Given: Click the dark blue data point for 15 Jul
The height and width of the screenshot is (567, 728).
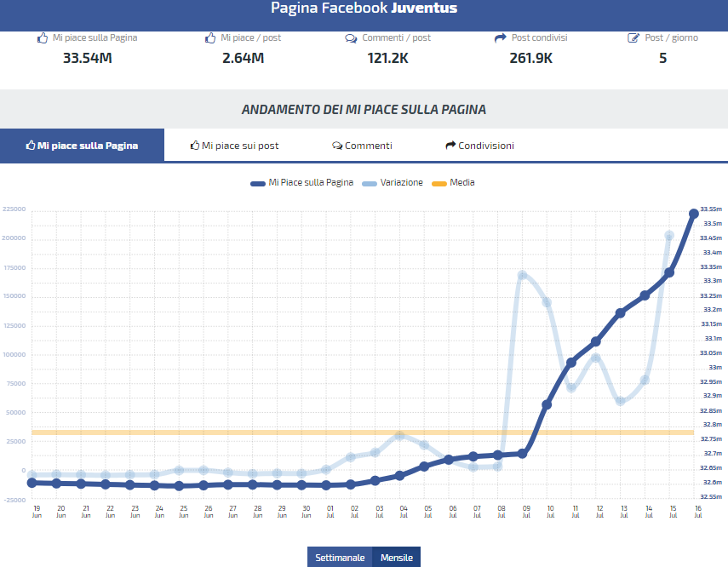Looking at the screenshot, I should 669,273.
